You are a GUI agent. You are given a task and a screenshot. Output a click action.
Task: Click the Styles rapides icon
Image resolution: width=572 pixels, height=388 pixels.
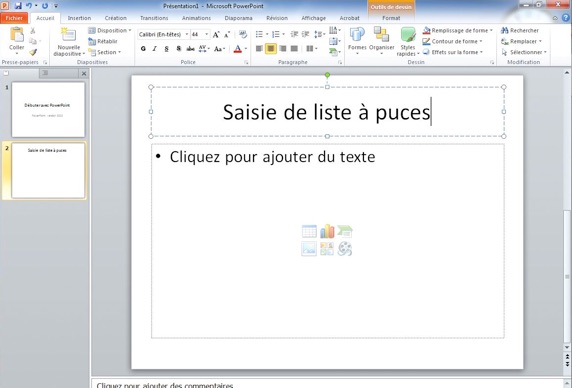tap(408, 35)
